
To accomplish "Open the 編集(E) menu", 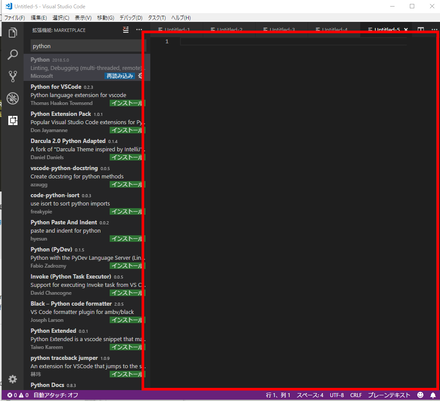I will point(39,18).
